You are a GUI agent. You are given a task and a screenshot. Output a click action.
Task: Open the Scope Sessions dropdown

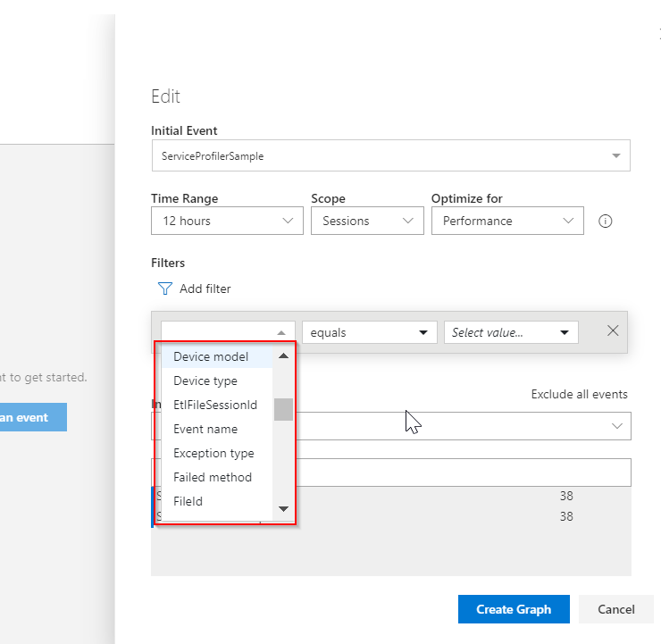click(x=366, y=221)
